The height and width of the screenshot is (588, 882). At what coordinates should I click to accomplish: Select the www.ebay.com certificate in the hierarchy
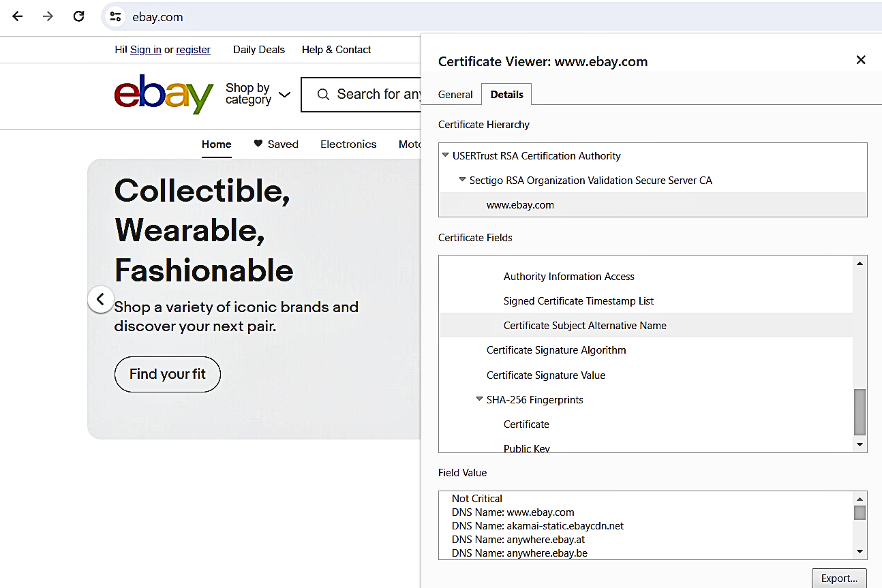(521, 204)
